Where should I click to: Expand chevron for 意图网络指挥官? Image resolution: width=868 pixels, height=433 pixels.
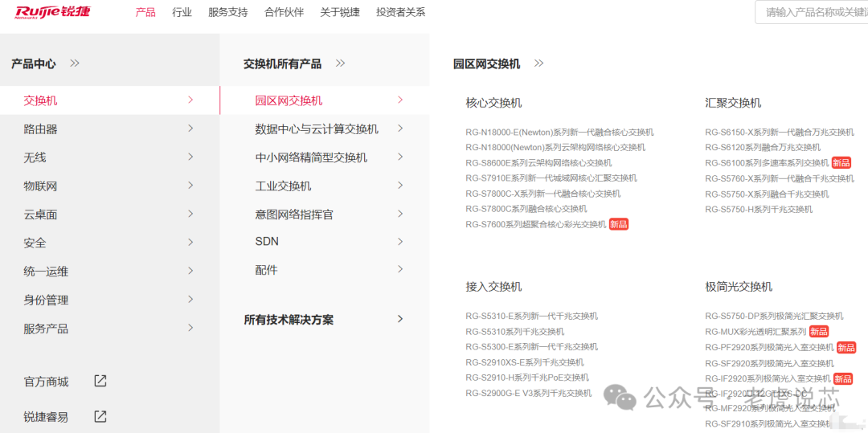[x=400, y=214]
